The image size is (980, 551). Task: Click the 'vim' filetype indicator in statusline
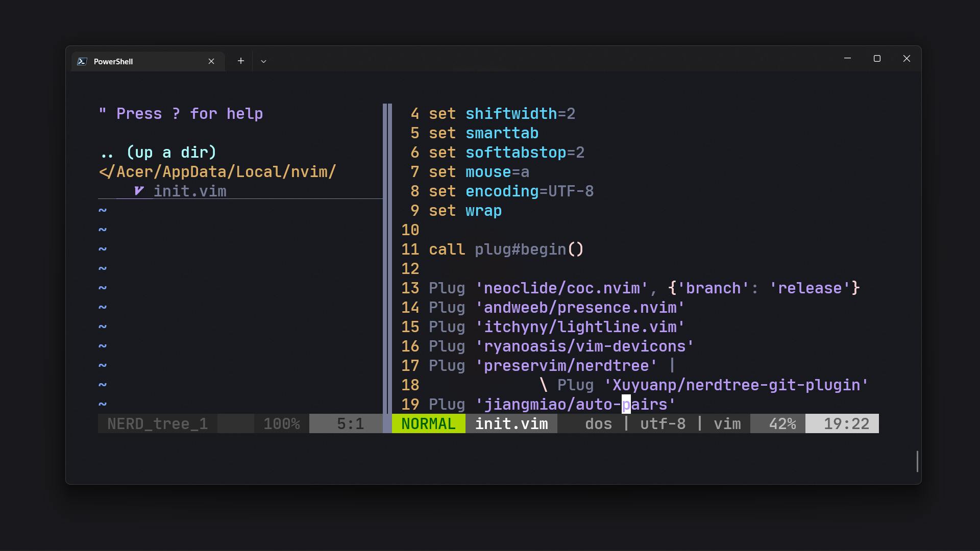tap(727, 423)
